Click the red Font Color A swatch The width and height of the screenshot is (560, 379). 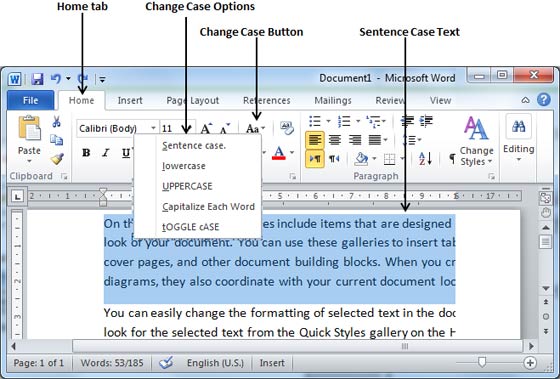click(x=279, y=153)
